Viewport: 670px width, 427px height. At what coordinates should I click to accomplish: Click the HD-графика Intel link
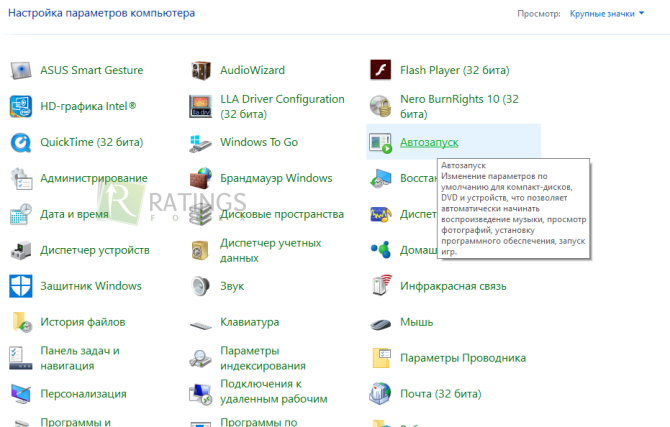[88, 106]
